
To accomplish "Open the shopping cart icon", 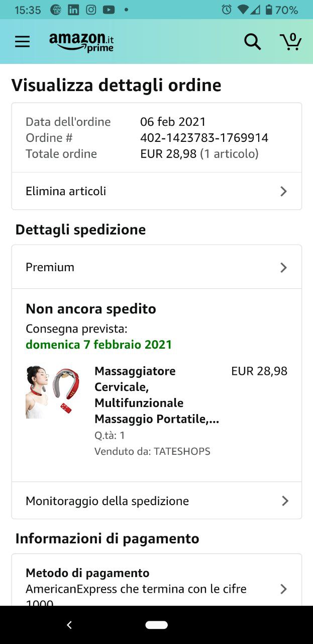I will point(290,42).
